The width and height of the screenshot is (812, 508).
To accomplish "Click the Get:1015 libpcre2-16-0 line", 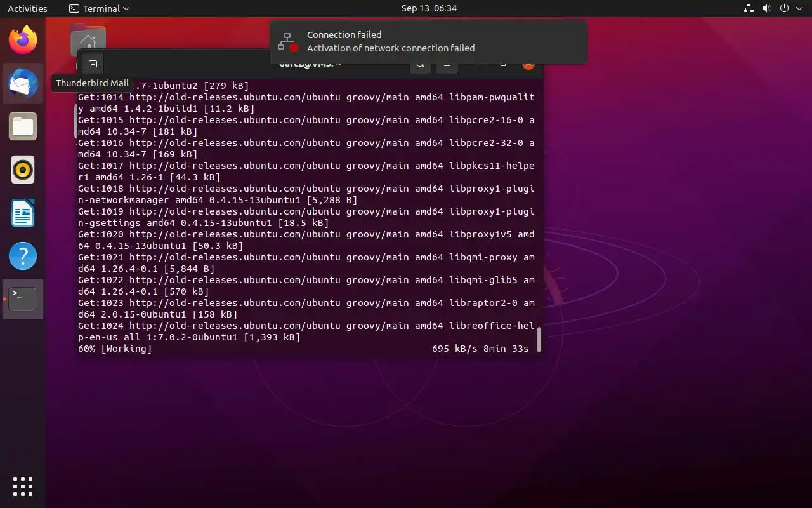I will (x=306, y=126).
